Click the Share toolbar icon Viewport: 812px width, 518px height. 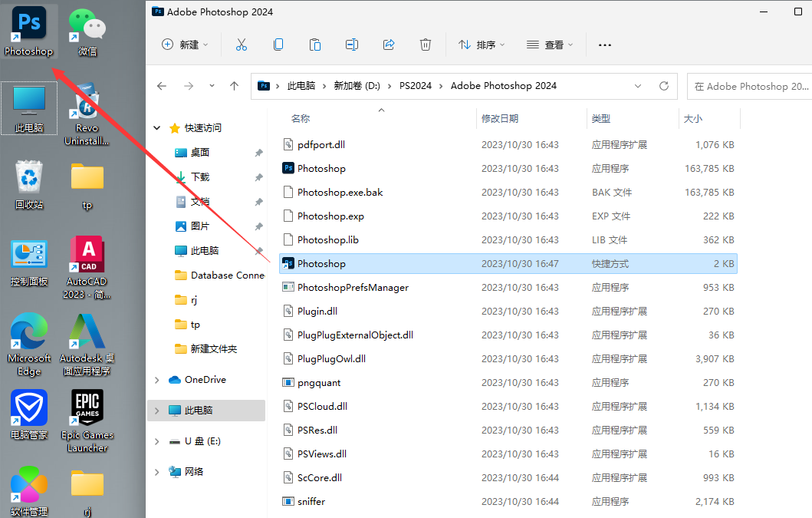click(389, 45)
